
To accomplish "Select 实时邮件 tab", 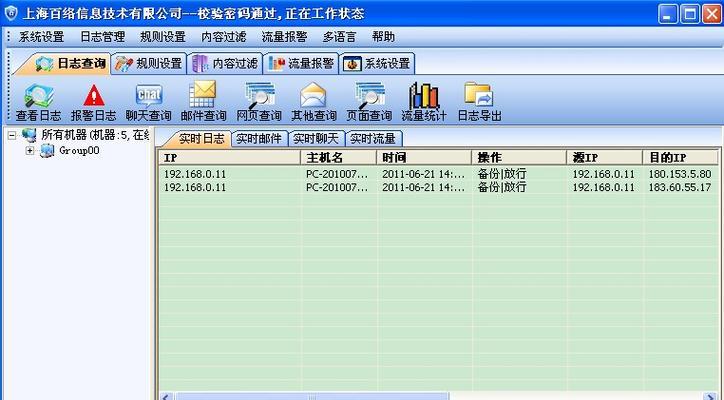I will (x=259, y=138).
